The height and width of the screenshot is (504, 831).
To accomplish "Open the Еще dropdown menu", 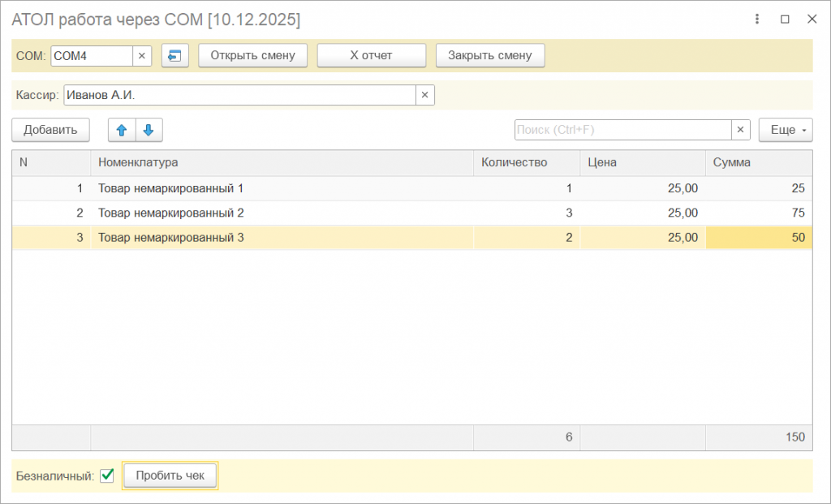I will point(786,130).
